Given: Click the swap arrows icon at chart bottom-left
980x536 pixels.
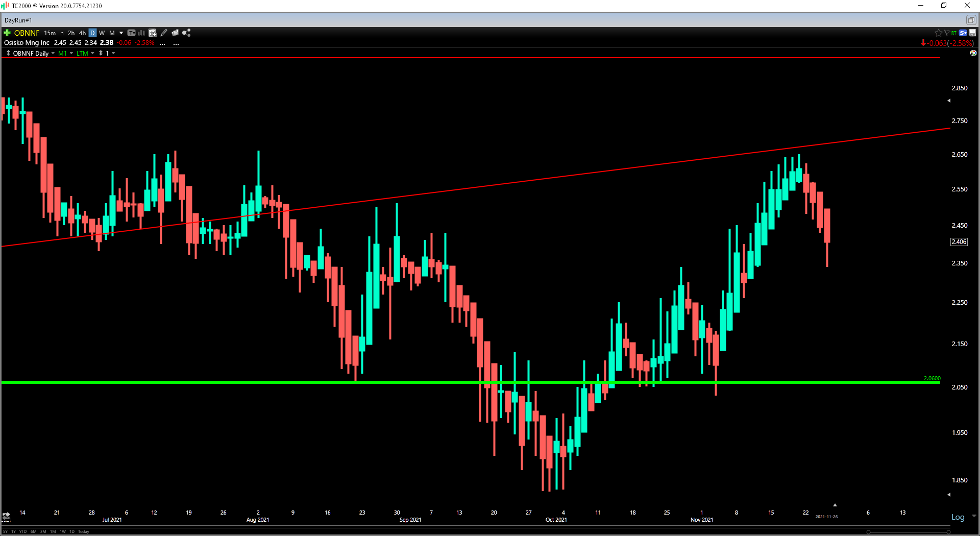Looking at the screenshot, I should coord(6,516).
